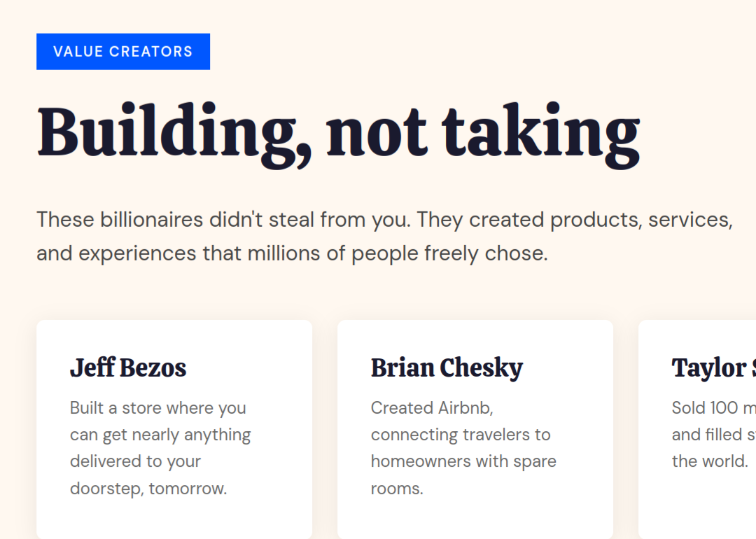Click the "Building, not taking" headline
The width and height of the screenshot is (756, 539).
[337, 132]
